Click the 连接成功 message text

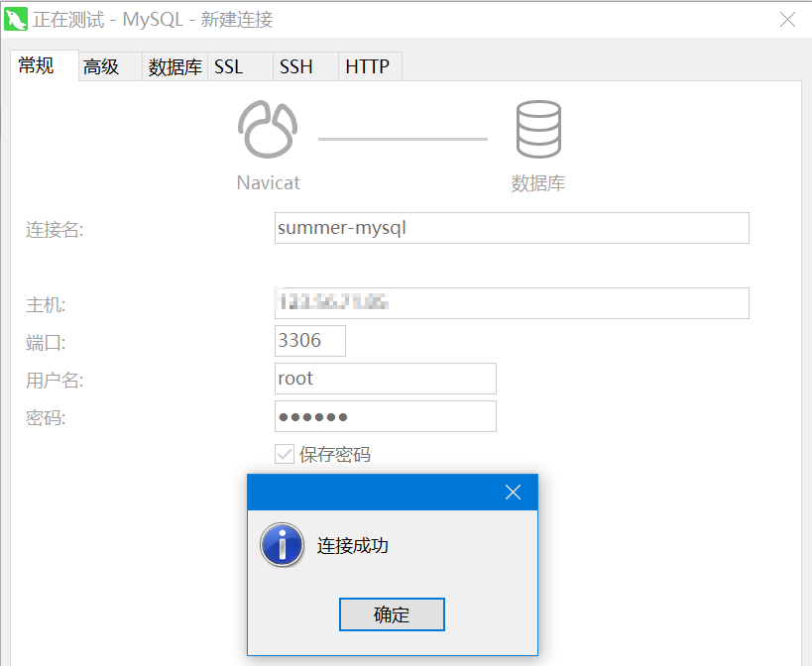353,545
